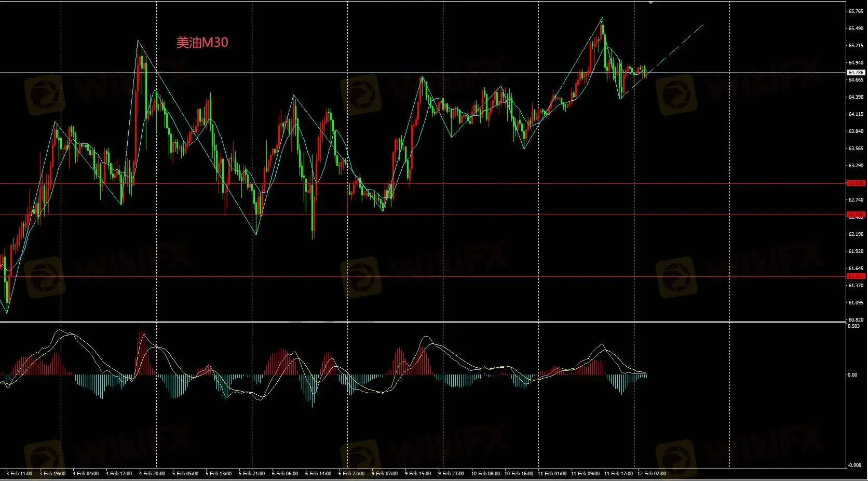Click the 3 Feb 11:00 time label

(19, 474)
